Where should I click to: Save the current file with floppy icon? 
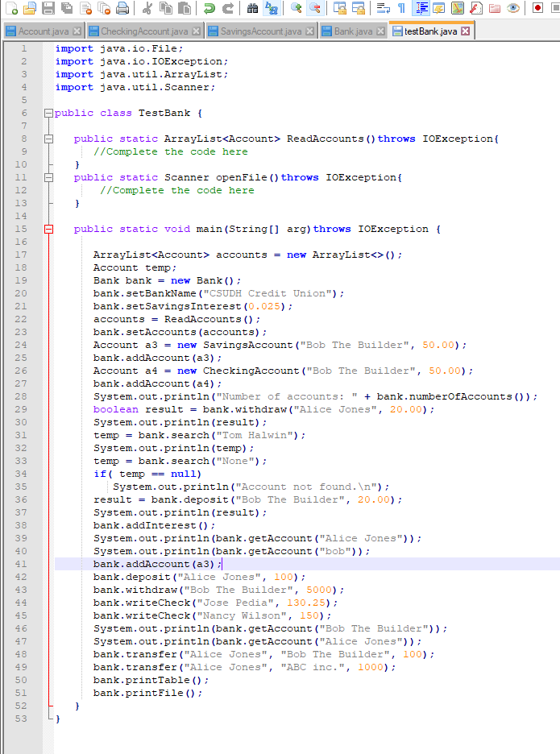coord(48,8)
